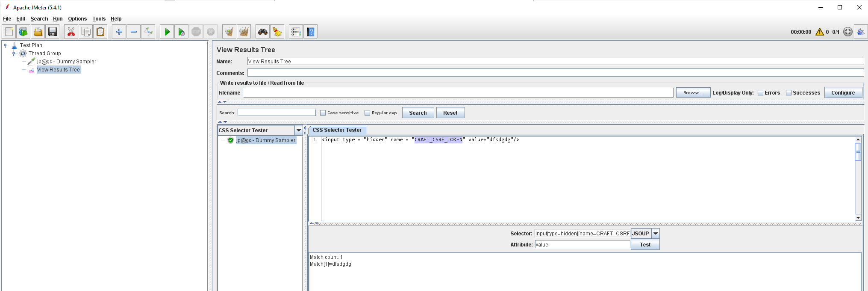Viewport: 868px width, 291px height.
Task: Open the File menu
Action: click(x=7, y=19)
